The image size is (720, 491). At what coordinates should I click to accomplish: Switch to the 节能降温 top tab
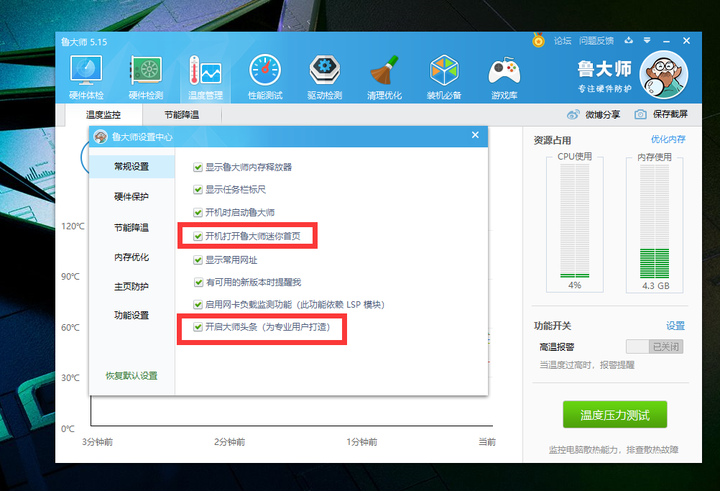(x=182, y=115)
